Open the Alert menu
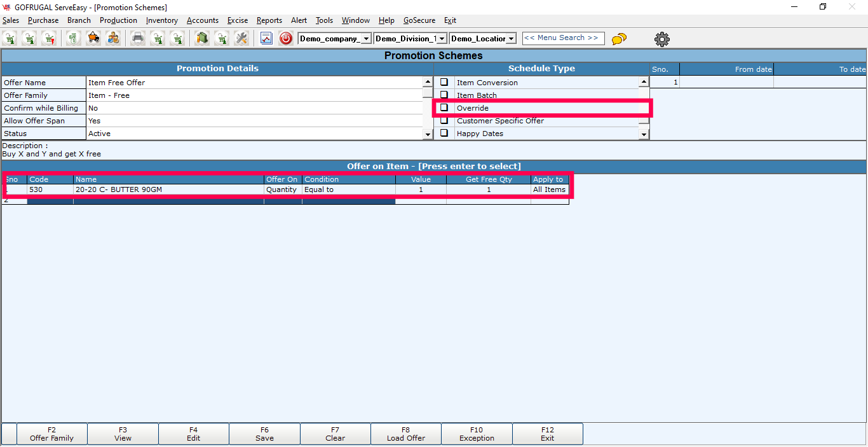Image resolution: width=868 pixels, height=447 pixels. tap(299, 20)
